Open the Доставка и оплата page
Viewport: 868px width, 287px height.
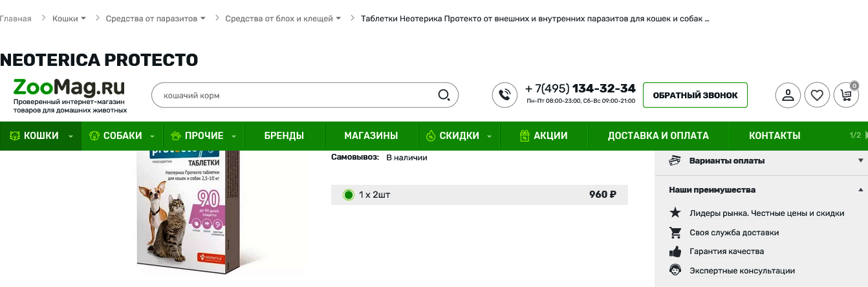click(658, 136)
